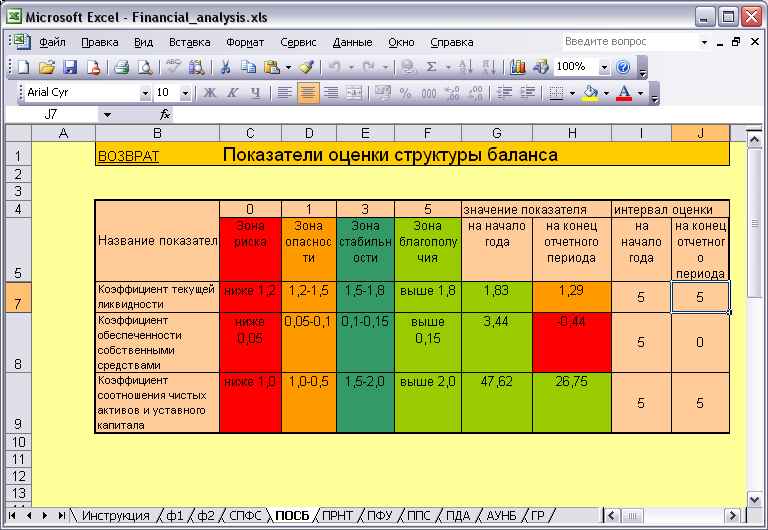Switch to the ПРНТ sheet tab

click(x=337, y=515)
